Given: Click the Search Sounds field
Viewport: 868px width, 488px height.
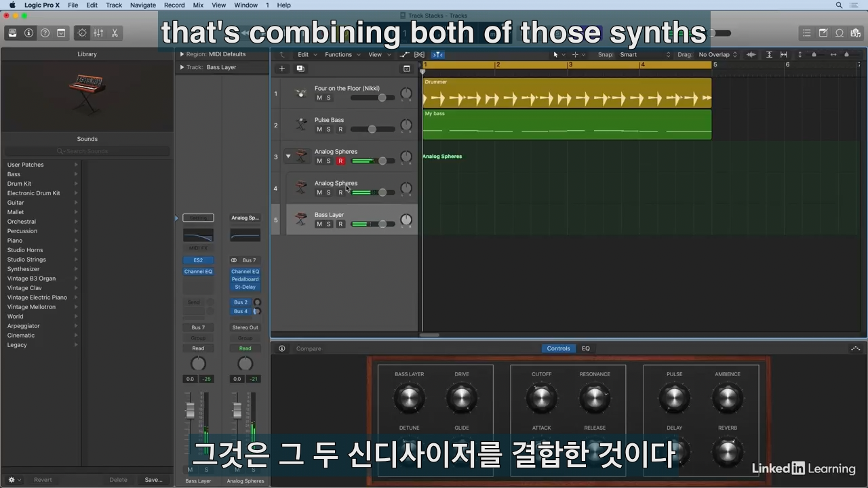Looking at the screenshot, I should pos(87,151).
